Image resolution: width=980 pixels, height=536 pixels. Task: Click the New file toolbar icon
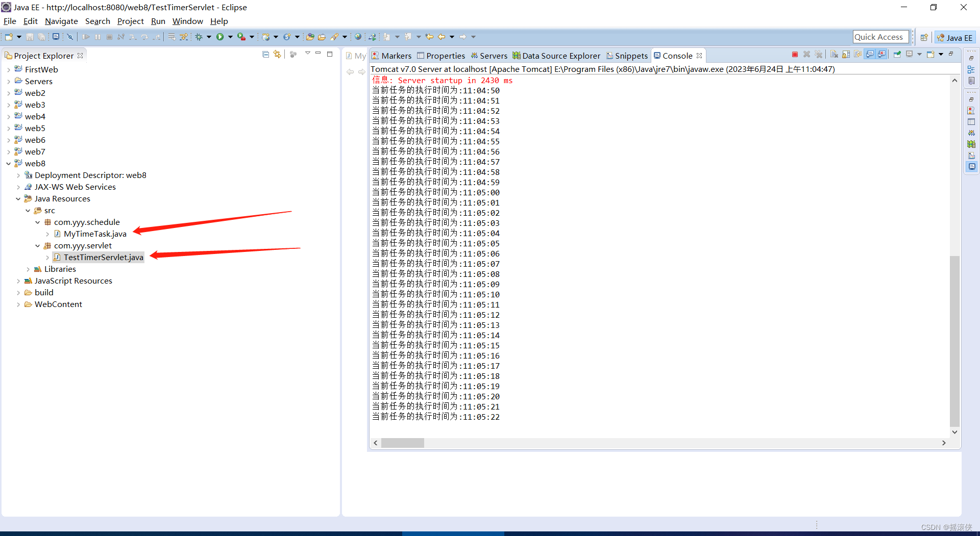(x=9, y=37)
